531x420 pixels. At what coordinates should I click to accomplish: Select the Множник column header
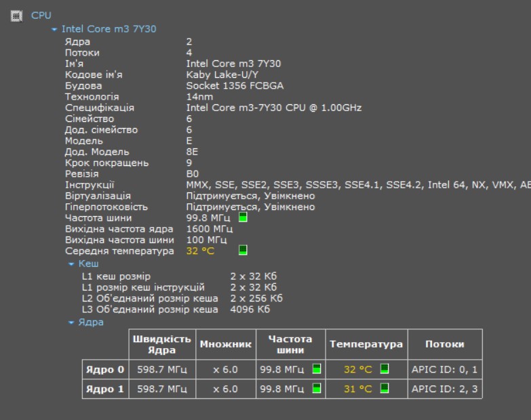click(226, 344)
